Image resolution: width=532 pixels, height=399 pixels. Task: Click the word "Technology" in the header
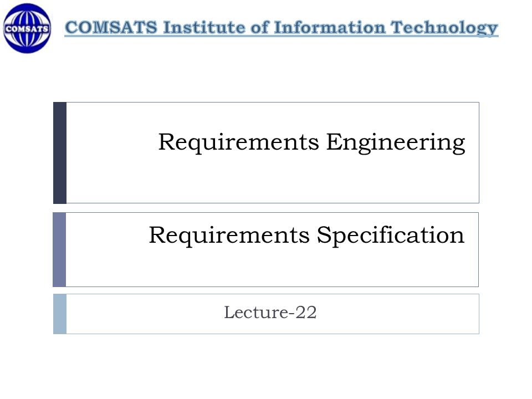point(444,28)
